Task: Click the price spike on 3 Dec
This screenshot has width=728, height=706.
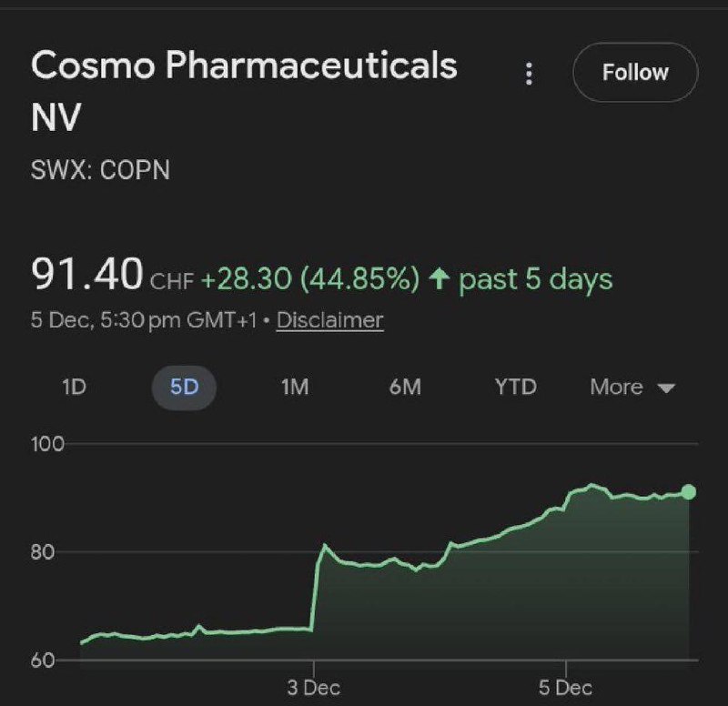Action: [x=325, y=545]
